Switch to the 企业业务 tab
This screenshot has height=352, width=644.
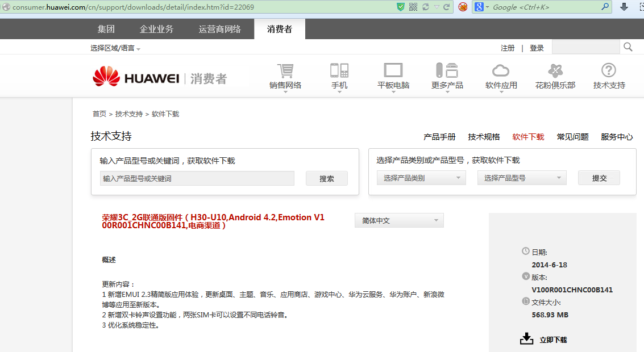click(x=156, y=29)
